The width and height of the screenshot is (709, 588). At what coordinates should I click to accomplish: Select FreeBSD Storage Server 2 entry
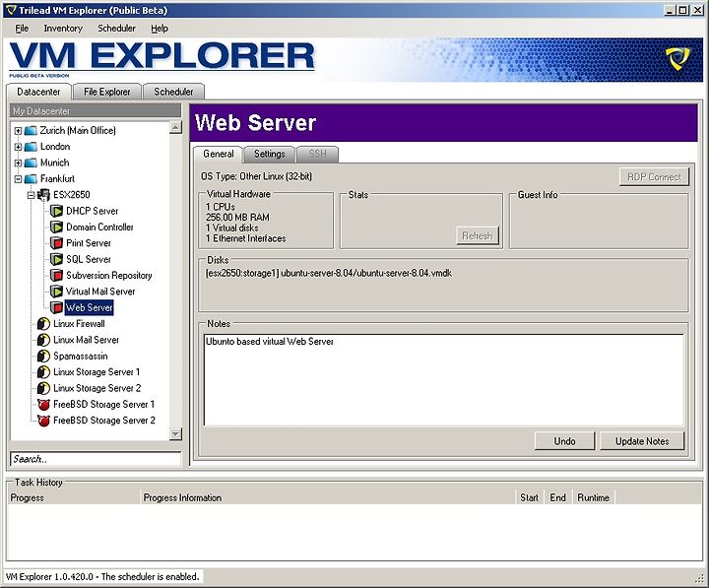tap(104, 421)
